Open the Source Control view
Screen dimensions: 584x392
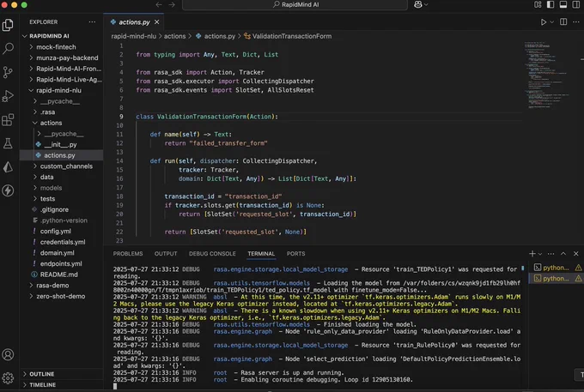point(8,72)
